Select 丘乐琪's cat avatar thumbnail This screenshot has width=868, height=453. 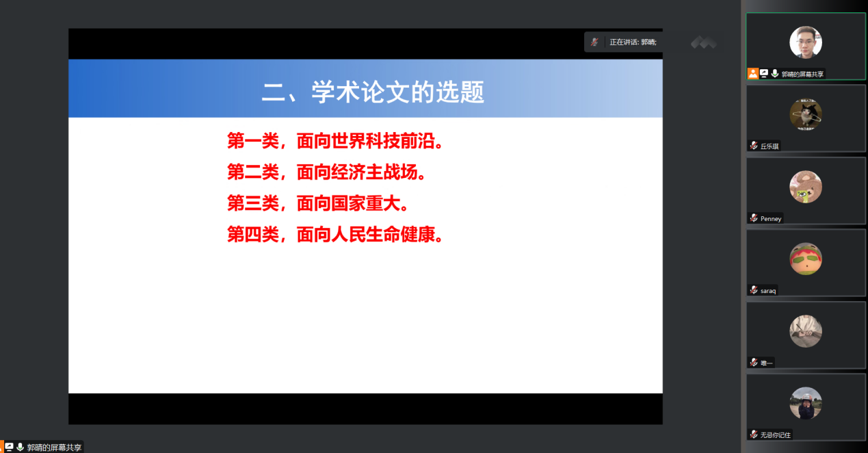click(805, 114)
